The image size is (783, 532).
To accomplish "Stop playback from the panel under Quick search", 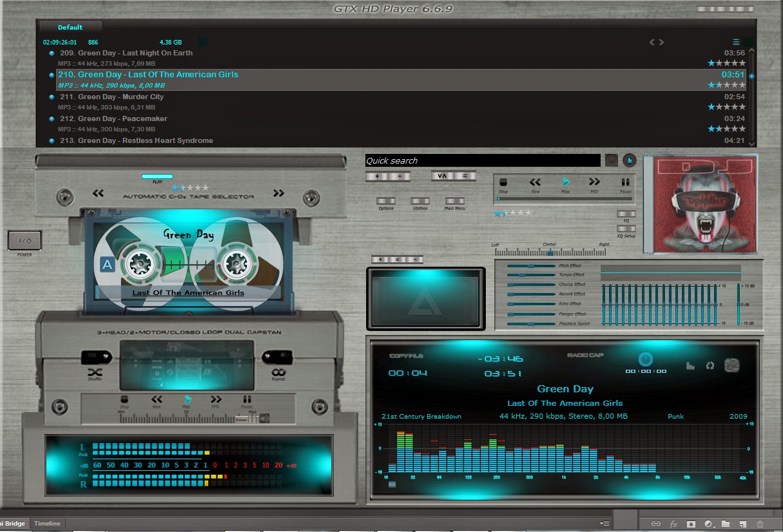I will pyautogui.click(x=503, y=182).
